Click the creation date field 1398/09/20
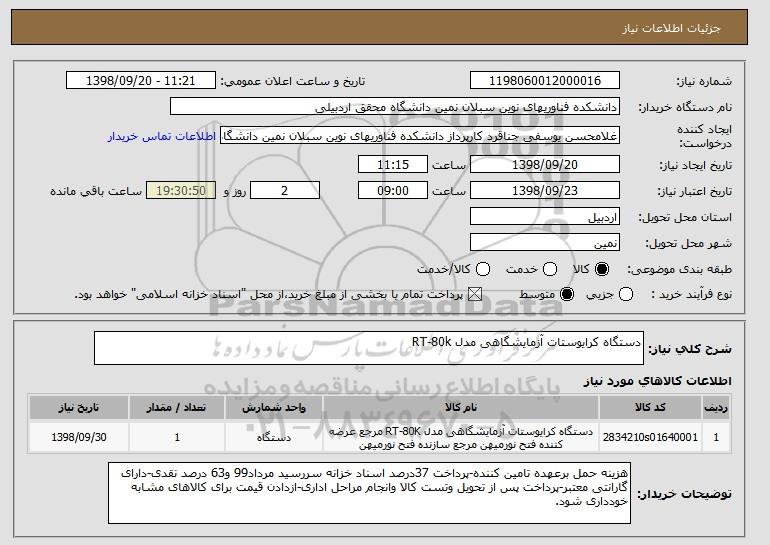This screenshot has width=770, height=545. tap(545, 164)
